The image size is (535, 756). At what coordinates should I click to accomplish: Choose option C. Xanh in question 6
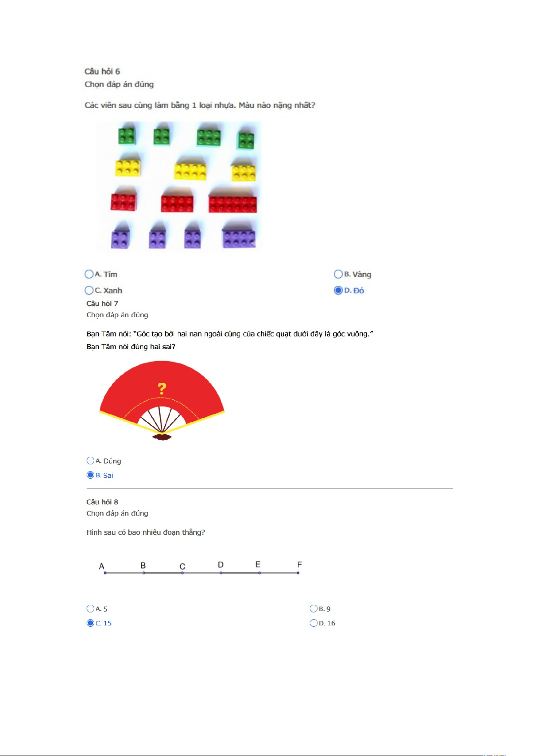point(89,290)
